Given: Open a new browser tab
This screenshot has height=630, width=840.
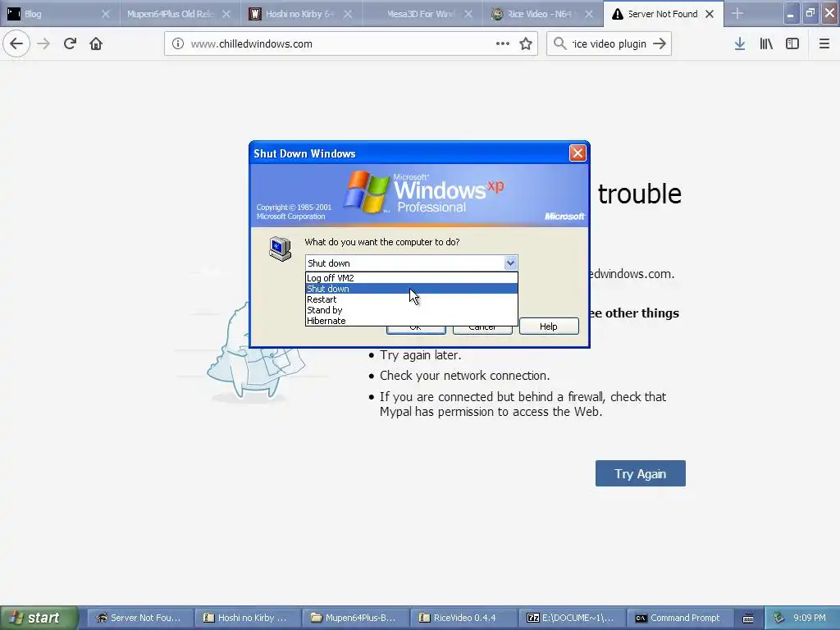Looking at the screenshot, I should pos(737,13).
